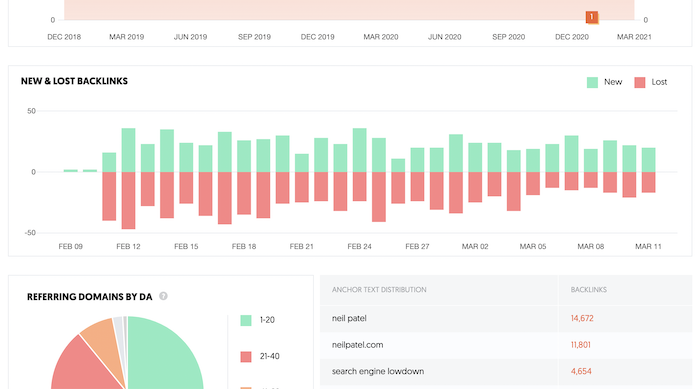The width and height of the screenshot is (700, 389).
Task: Select the 21-40 DA legend swatch
Action: point(246,356)
